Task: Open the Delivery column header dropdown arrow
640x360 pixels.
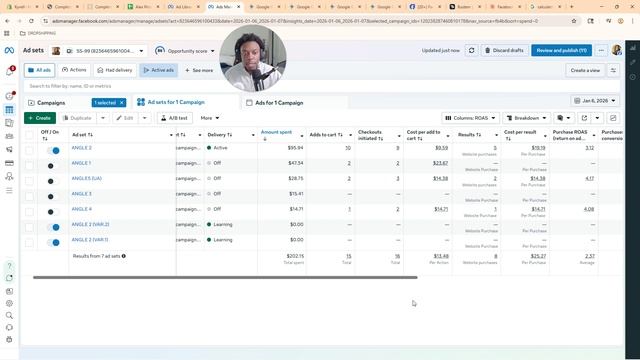Action: pos(253,135)
